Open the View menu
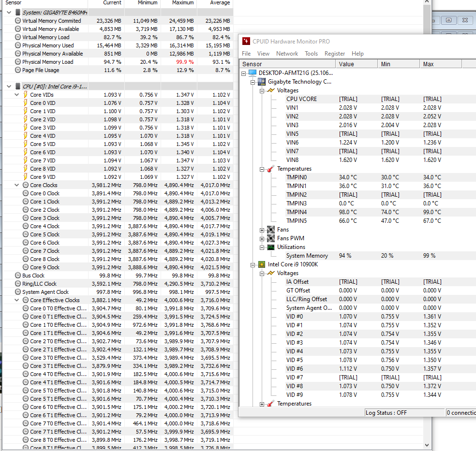476x451 pixels. (x=263, y=54)
